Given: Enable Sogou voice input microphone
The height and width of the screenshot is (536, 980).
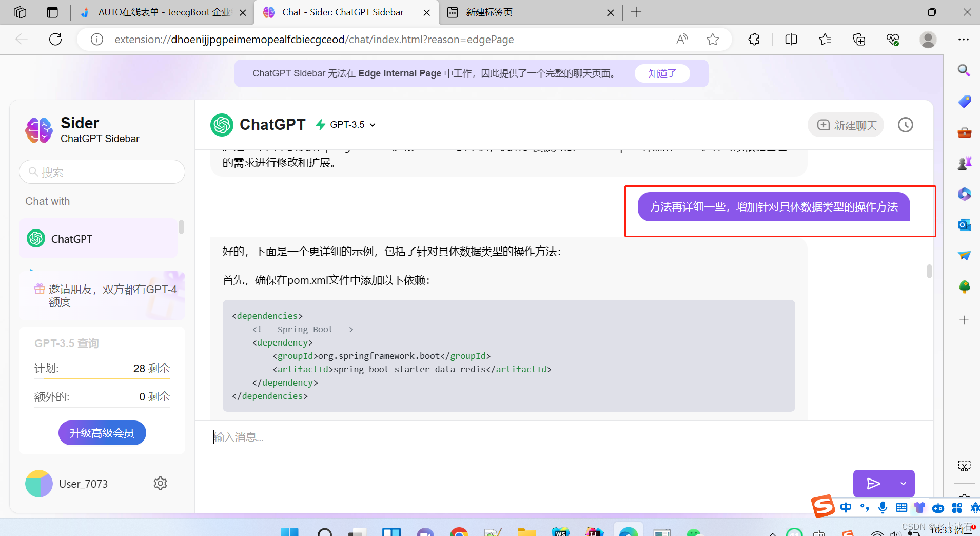Looking at the screenshot, I should click(883, 508).
